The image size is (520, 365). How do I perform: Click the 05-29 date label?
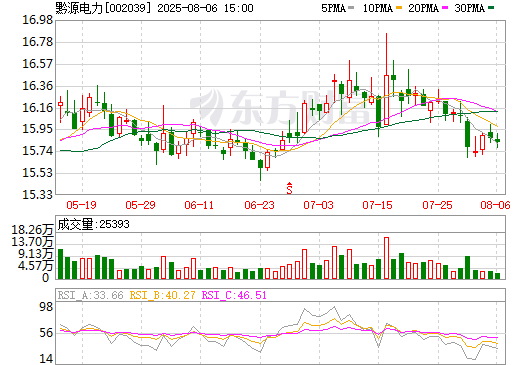(x=140, y=205)
